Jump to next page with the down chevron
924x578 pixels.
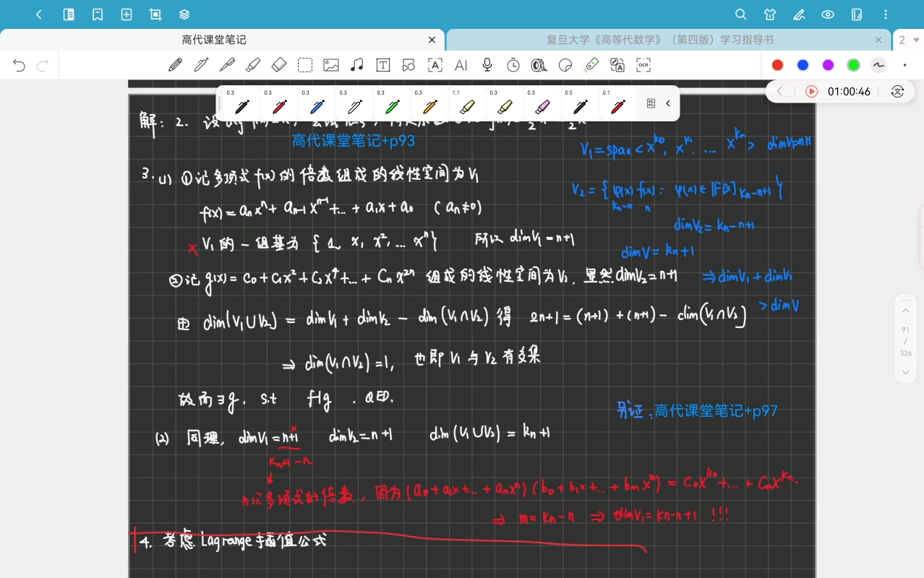pyautogui.click(x=905, y=372)
